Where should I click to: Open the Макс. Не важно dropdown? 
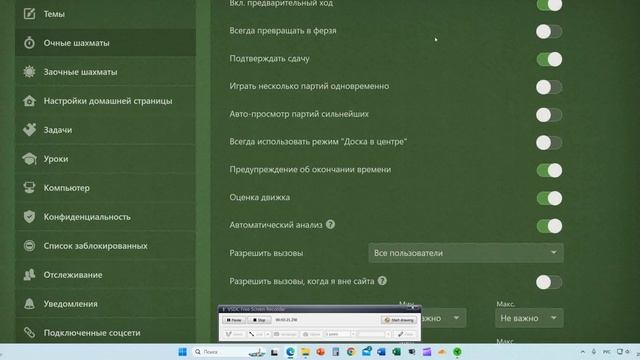(x=529, y=318)
